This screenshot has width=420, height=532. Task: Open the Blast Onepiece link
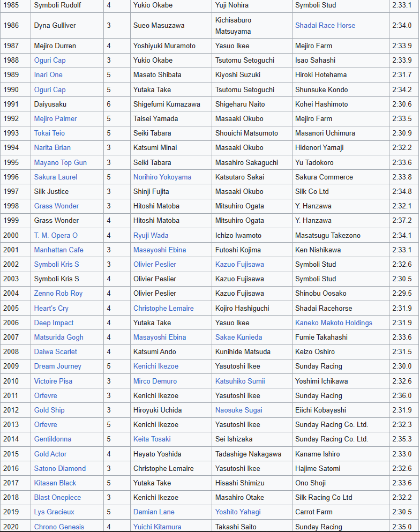click(x=57, y=497)
